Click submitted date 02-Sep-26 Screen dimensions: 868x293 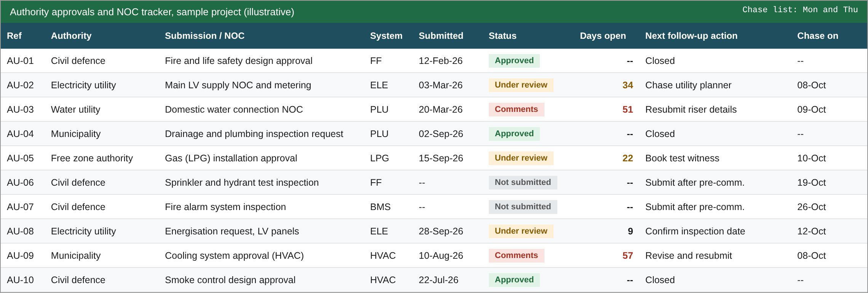(x=441, y=134)
